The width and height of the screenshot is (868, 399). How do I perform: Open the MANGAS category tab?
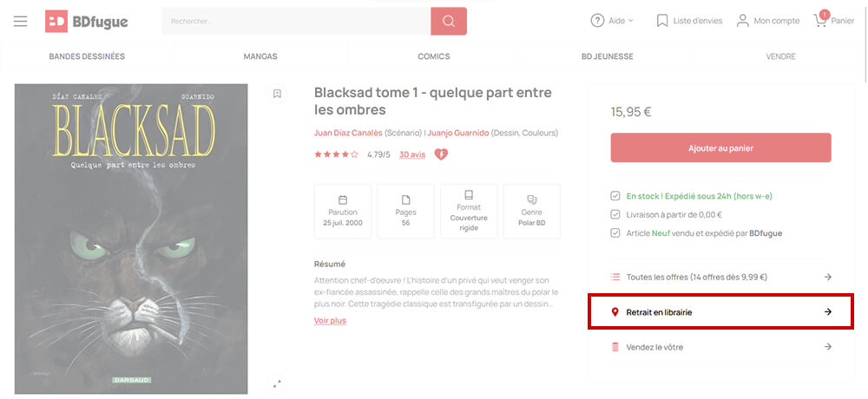(x=260, y=56)
